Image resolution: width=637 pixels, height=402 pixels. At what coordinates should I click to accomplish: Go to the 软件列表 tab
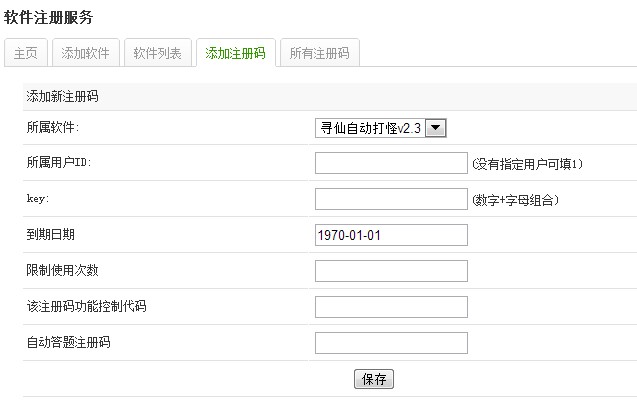click(x=158, y=53)
